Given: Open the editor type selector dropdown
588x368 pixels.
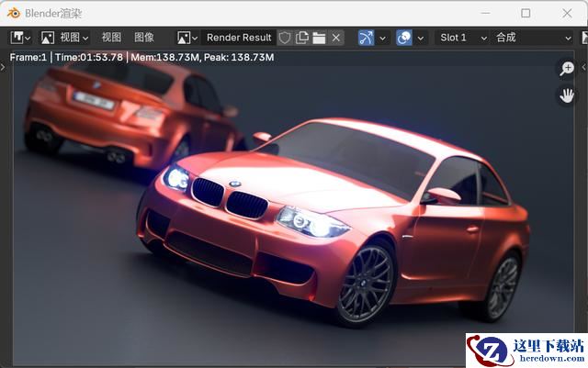Looking at the screenshot, I should pyautogui.click(x=20, y=38).
